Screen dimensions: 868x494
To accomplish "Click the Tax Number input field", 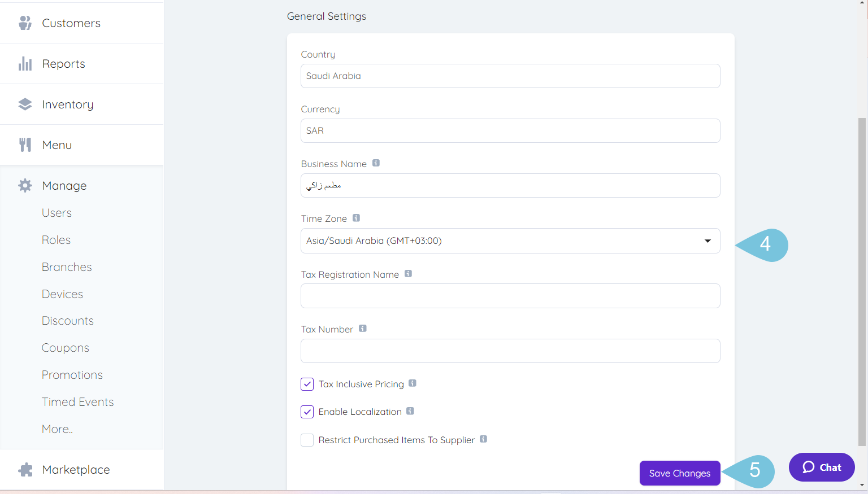I will pos(510,351).
